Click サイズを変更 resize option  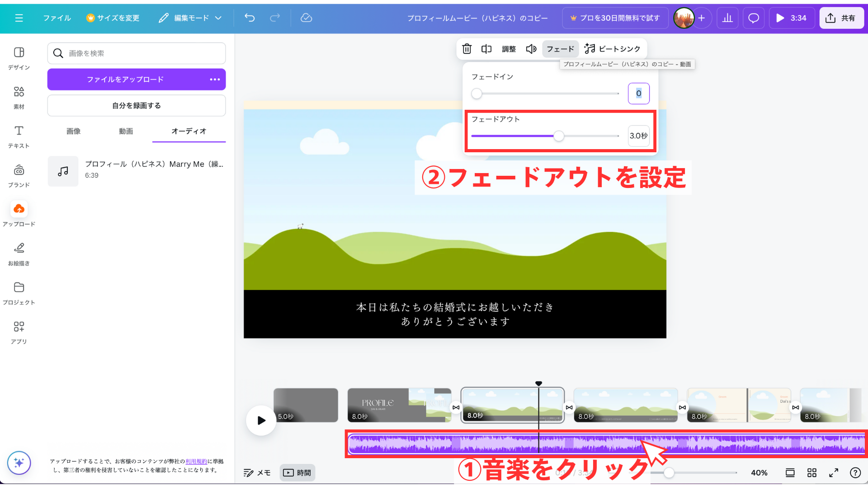(113, 18)
